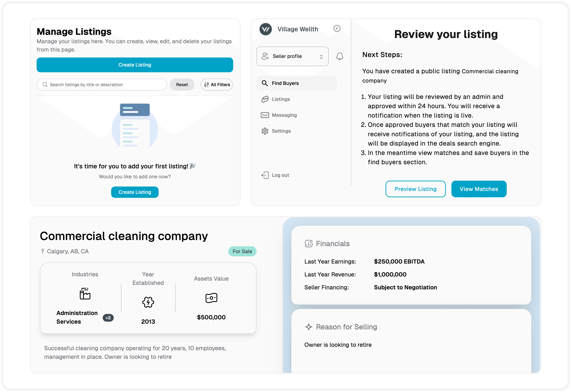Click the empty listing document illustration
The height and width of the screenshot is (392, 571).
click(135, 129)
